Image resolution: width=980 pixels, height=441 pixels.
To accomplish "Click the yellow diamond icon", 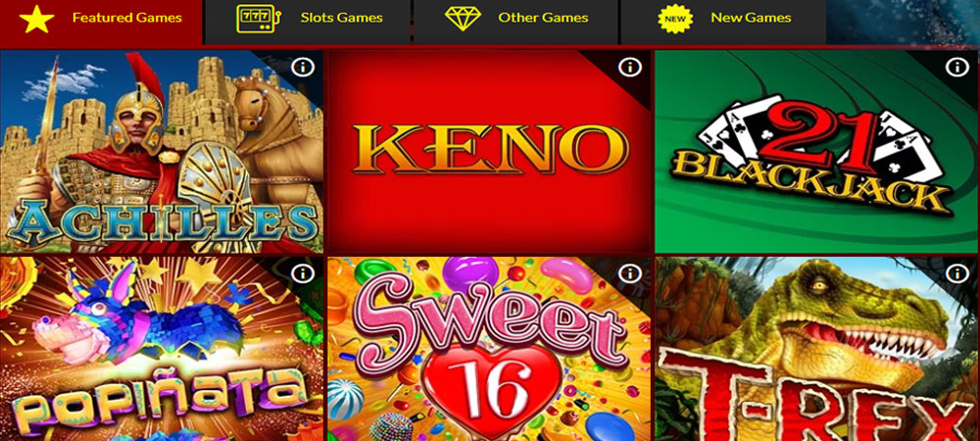I will click(x=464, y=18).
